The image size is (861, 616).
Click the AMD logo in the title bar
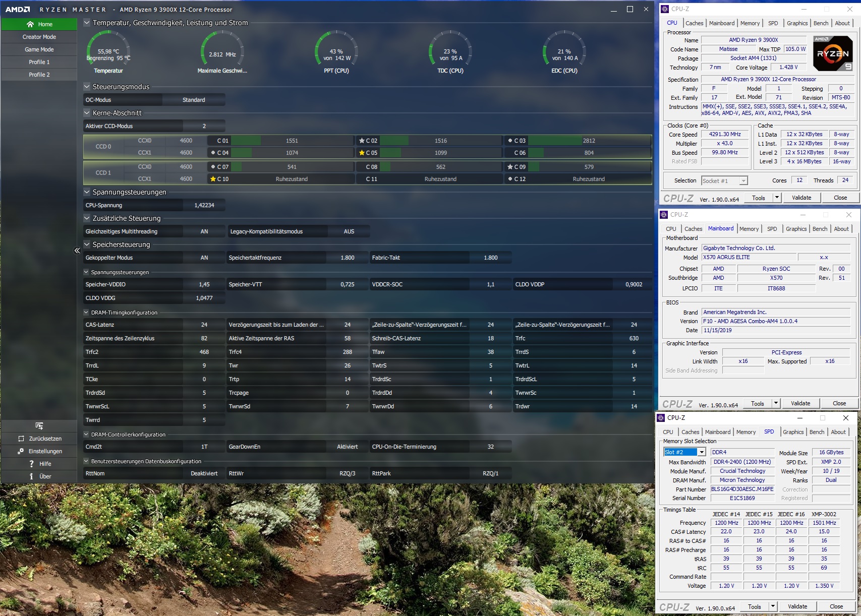coord(18,10)
